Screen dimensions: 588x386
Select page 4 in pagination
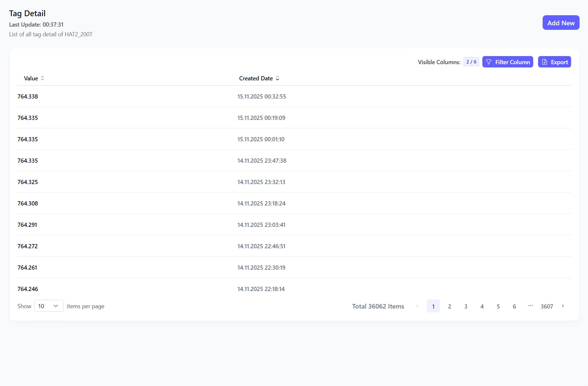[x=482, y=306]
